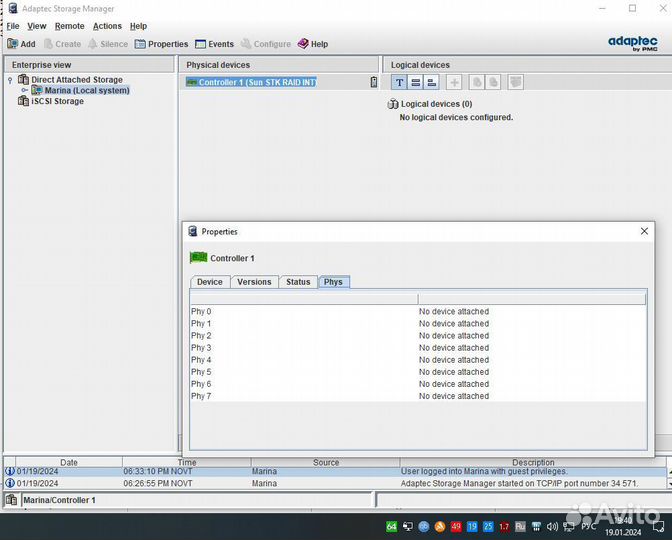Screen dimensions: 672x540
Task: Click the green 64 tray icon
Action: click(x=391, y=526)
